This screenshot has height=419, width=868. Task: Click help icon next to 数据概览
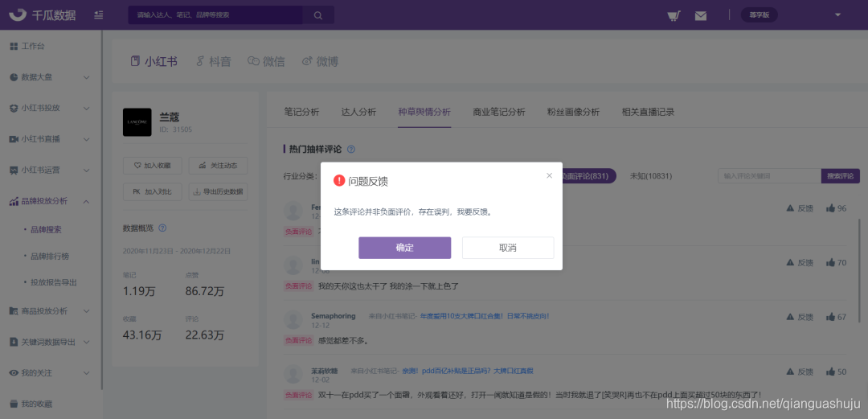click(162, 228)
